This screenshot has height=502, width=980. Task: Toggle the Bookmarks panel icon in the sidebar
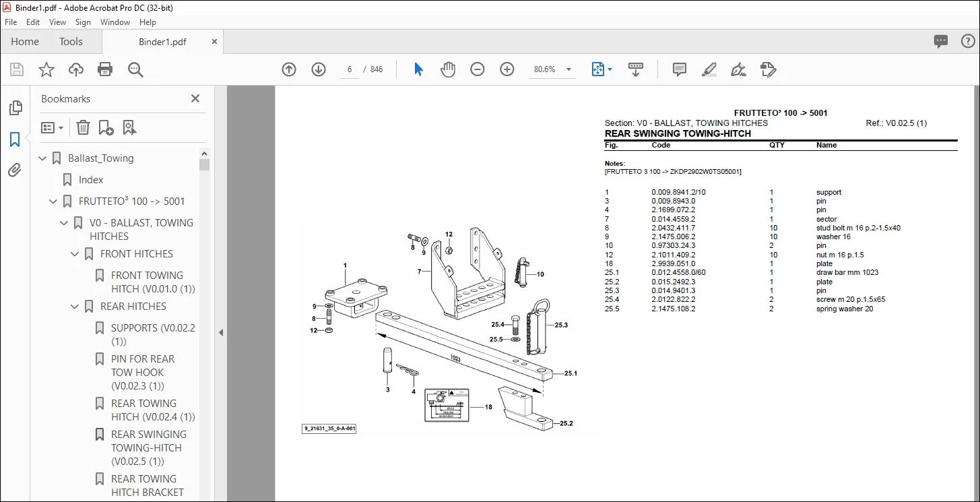(x=15, y=139)
